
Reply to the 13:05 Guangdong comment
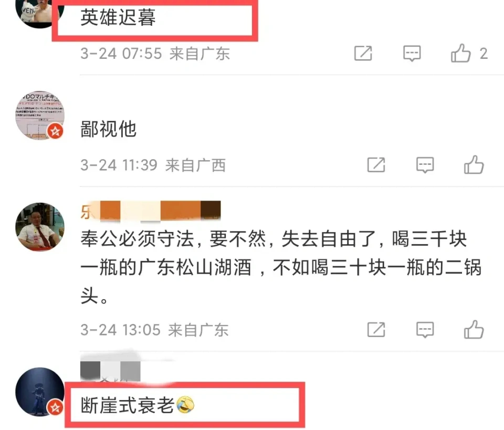click(425, 329)
